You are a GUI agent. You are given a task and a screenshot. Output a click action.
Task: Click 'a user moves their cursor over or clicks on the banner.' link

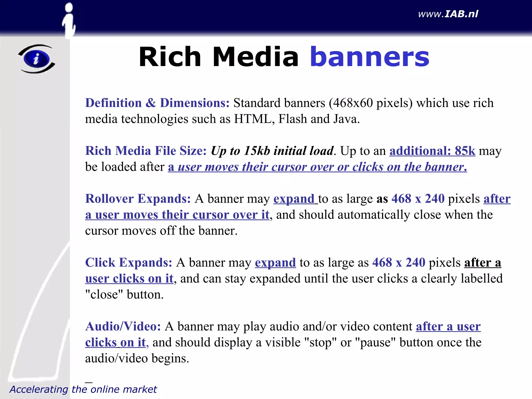(317, 167)
